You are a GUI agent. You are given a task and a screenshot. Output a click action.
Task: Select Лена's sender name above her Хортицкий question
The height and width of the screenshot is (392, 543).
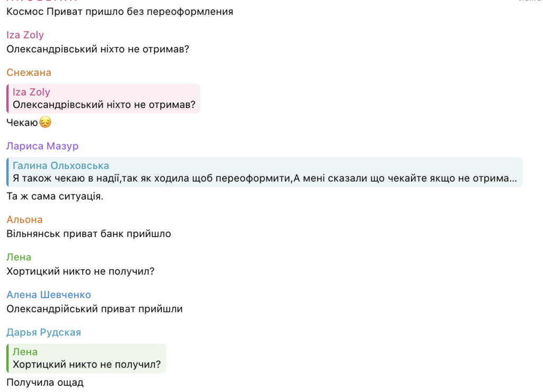[x=19, y=257]
